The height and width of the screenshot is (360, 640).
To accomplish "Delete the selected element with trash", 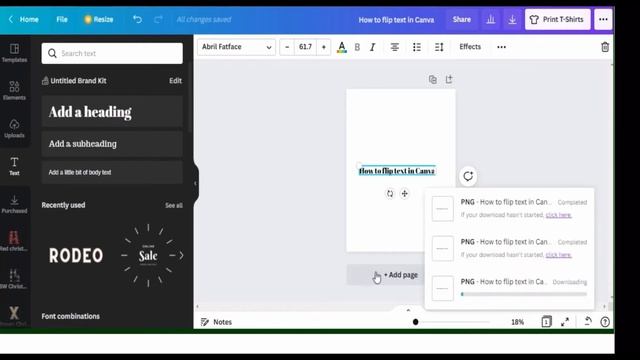I will tap(605, 47).
